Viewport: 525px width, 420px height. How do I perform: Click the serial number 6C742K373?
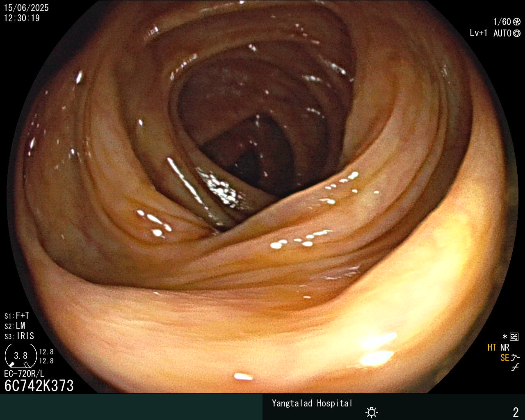click(39, 386)
